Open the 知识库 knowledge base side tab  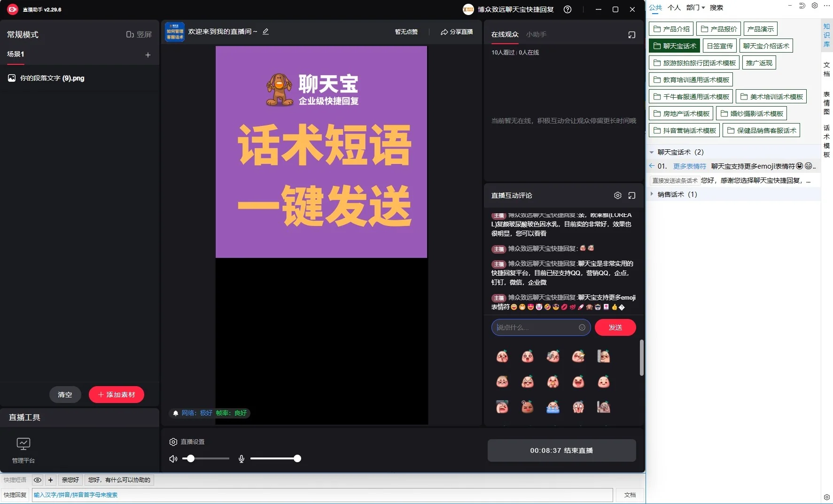pos(827,35)
